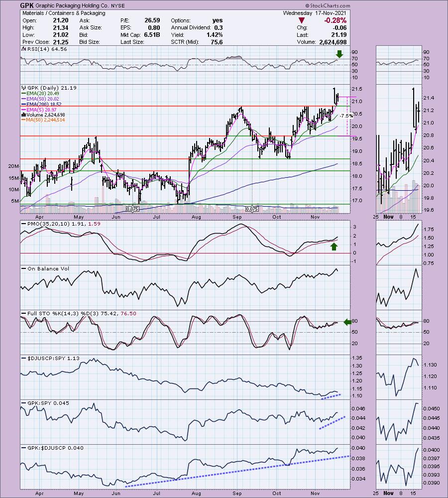
Task: Click the 'On Balance Vol' indicator label
Action: click(x=48, y=269)
